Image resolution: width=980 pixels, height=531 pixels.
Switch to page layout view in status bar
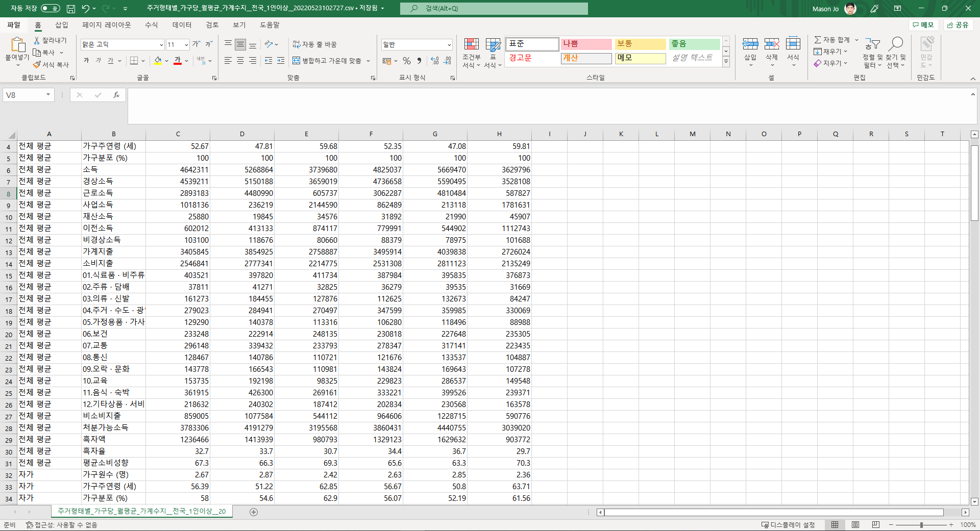pyautogui.click(x=855, y=525)
